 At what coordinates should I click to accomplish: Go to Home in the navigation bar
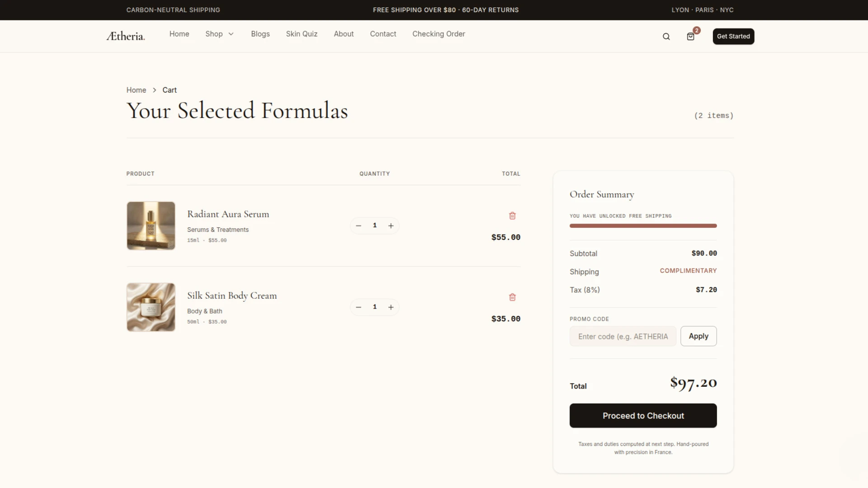click(179, 34)
